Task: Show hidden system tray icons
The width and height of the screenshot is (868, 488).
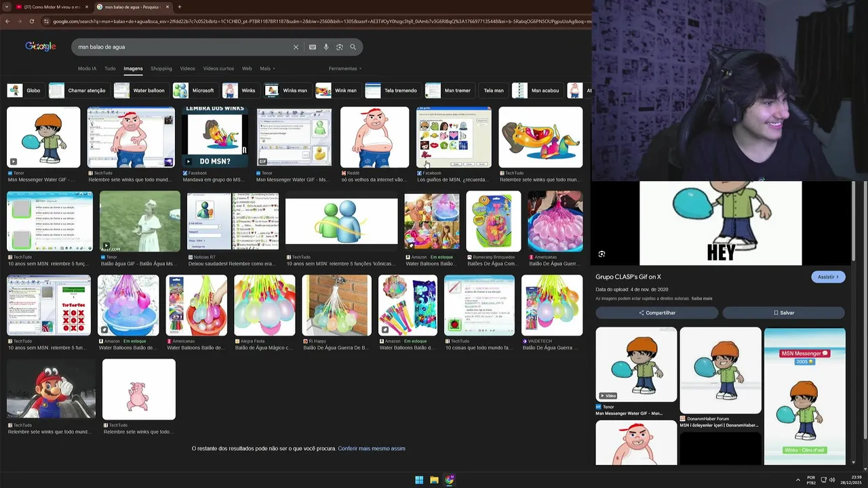Action: [x=797, y=480]
